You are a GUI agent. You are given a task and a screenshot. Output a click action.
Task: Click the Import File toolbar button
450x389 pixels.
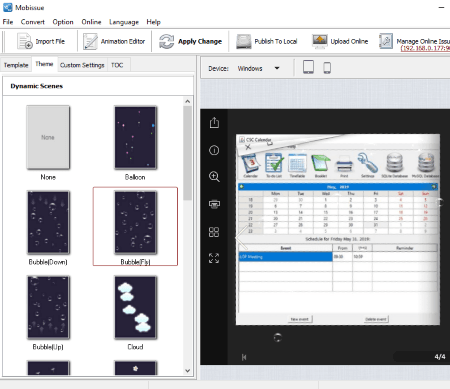click(41, 41)
